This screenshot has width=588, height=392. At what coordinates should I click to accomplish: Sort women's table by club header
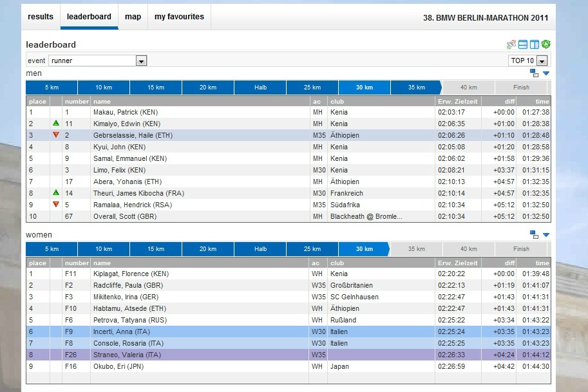(x=381, y=263)
